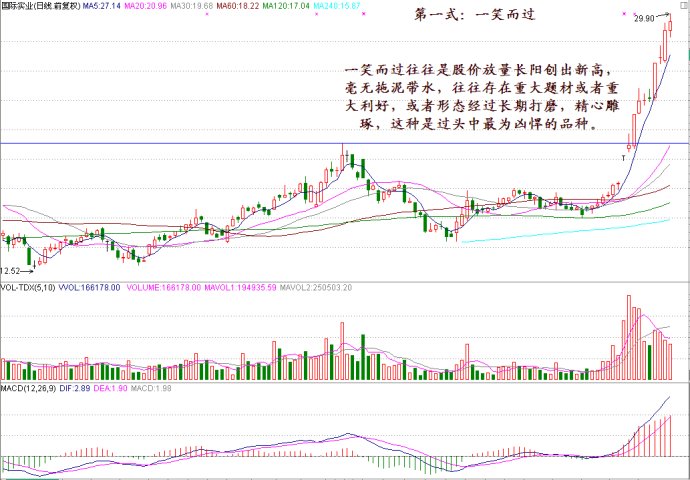Click the 12.52 low price label
Screen dimensions: 690x480
[x=10, y=271]
